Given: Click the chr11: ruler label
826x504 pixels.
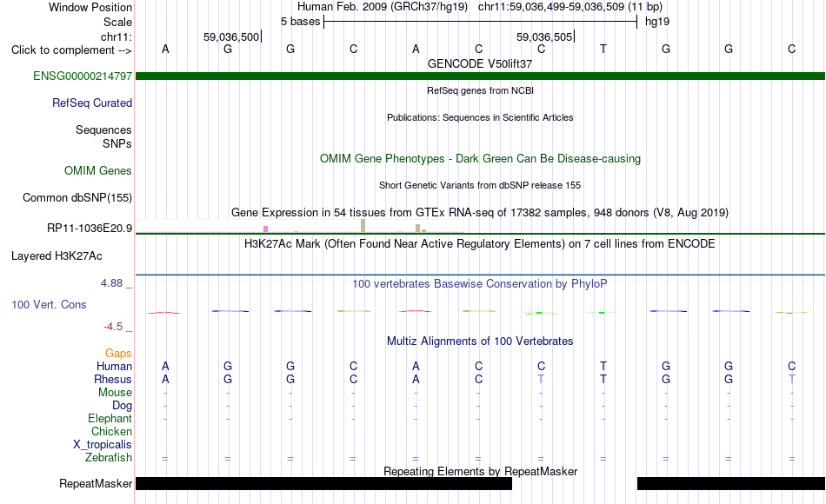Looking at the screenshot, I should coord(116,36).
